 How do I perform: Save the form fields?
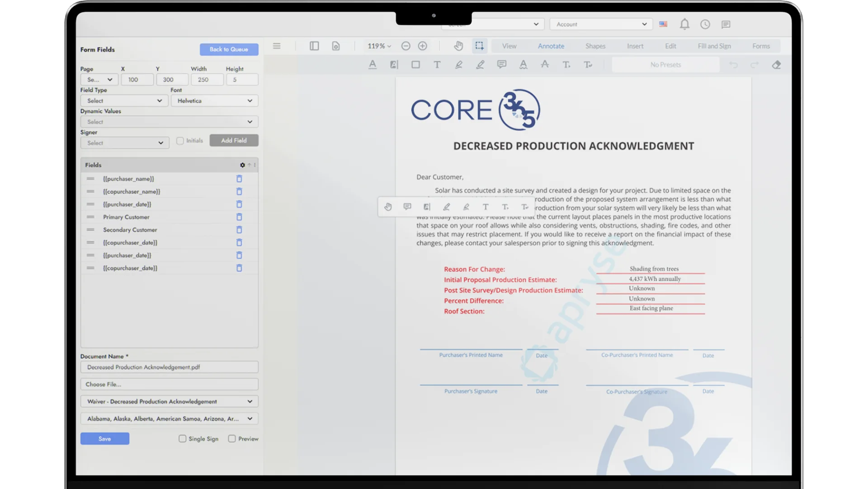(x=105, y=439)
